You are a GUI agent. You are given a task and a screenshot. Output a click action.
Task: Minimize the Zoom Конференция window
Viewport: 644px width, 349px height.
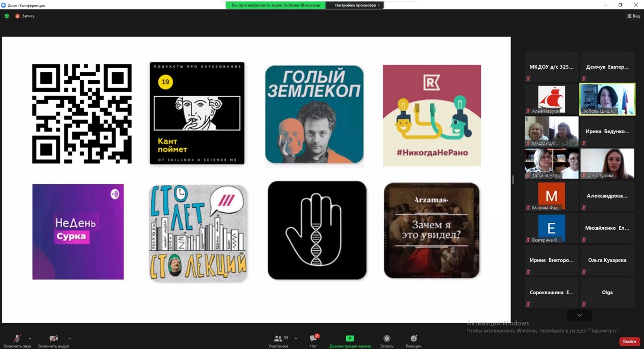pos(606,5)
